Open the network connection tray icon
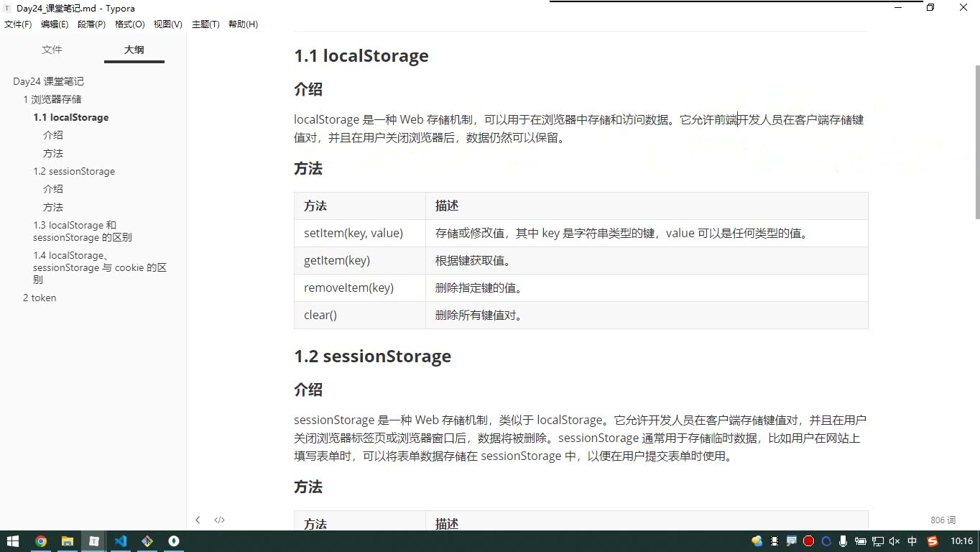The width and height of the screenshot is (980, 552). (877, 541)
